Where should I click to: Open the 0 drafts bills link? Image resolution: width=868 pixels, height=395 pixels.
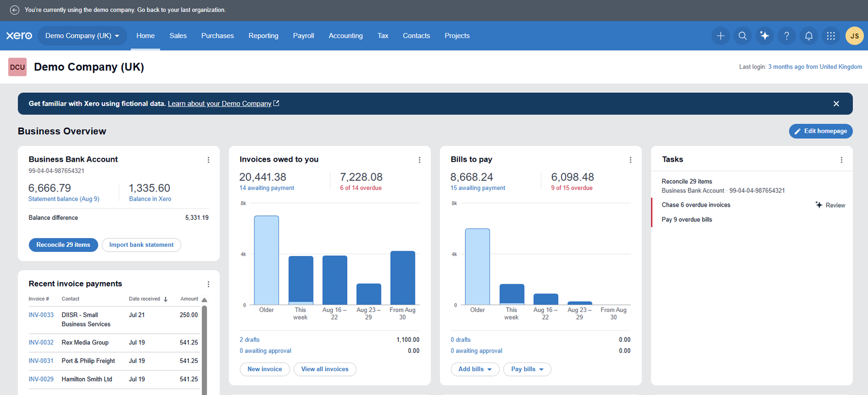pos(461,340)
